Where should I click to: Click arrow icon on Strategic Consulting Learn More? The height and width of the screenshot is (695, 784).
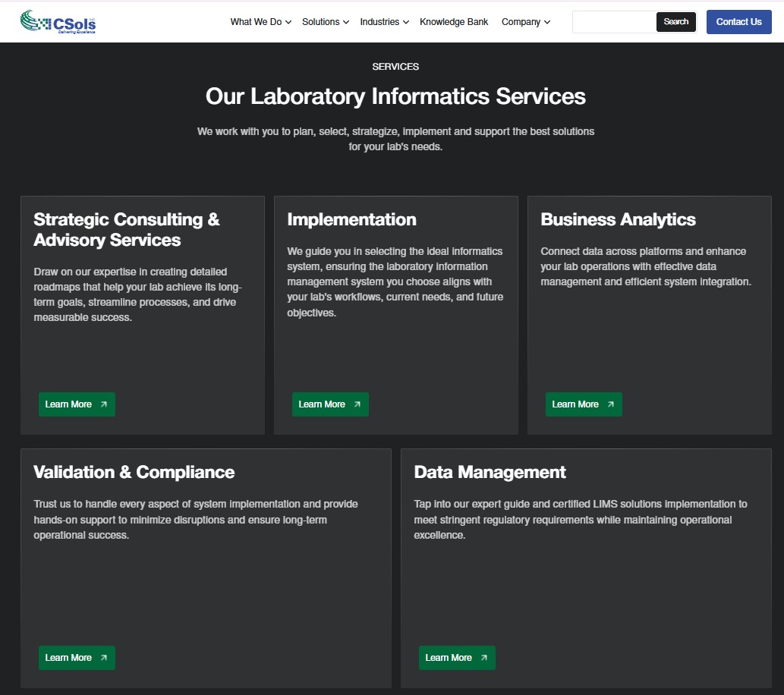(104, 404)
